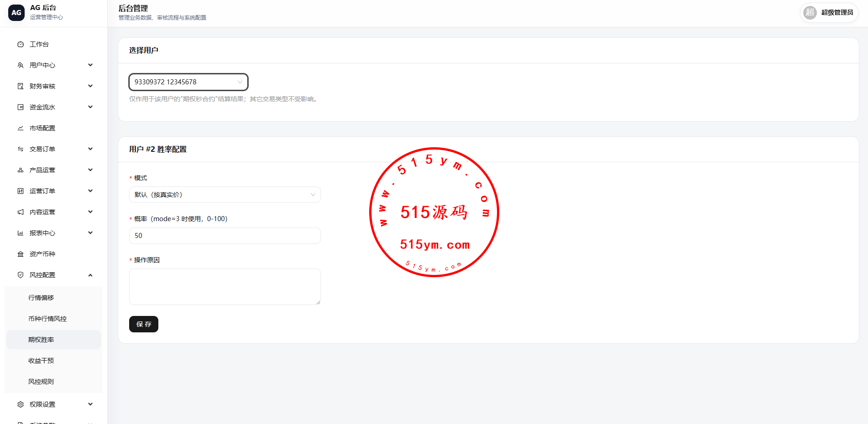
Task: Click the AG logo badge
Action: (16, 13)
